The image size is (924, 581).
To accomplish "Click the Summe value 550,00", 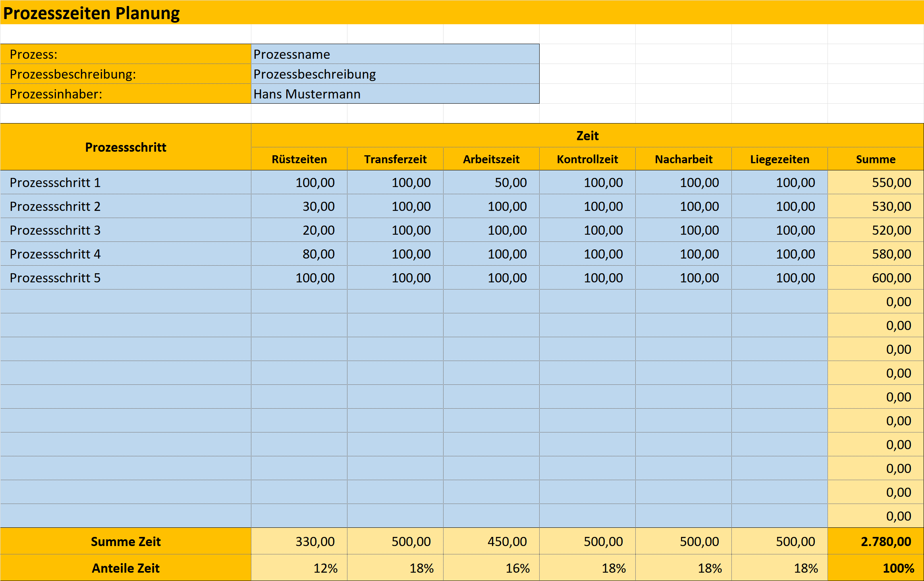I will [876, 182].
